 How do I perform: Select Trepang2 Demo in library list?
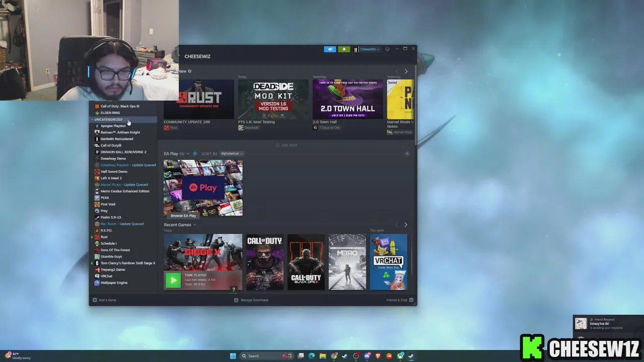click(x=113, y=269)
